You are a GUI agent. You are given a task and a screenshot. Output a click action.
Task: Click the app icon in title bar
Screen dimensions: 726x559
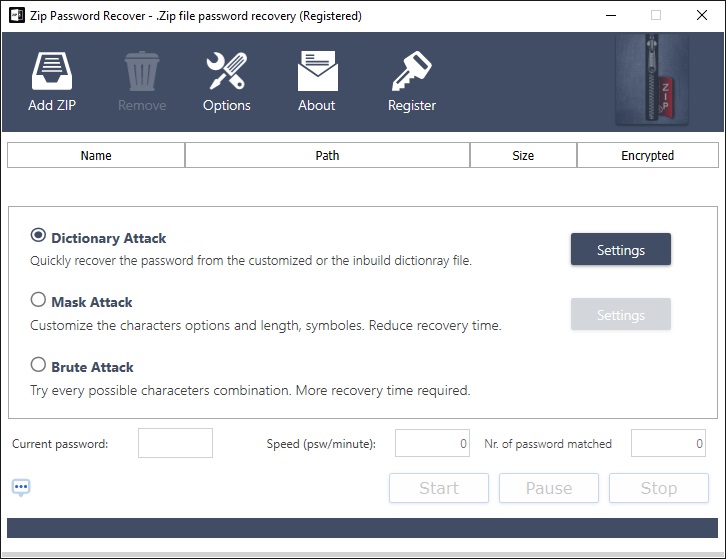pos(17,15)
